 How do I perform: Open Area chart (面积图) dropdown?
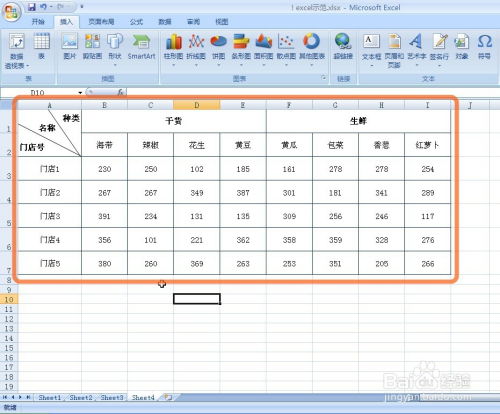[x=264, y=65]
